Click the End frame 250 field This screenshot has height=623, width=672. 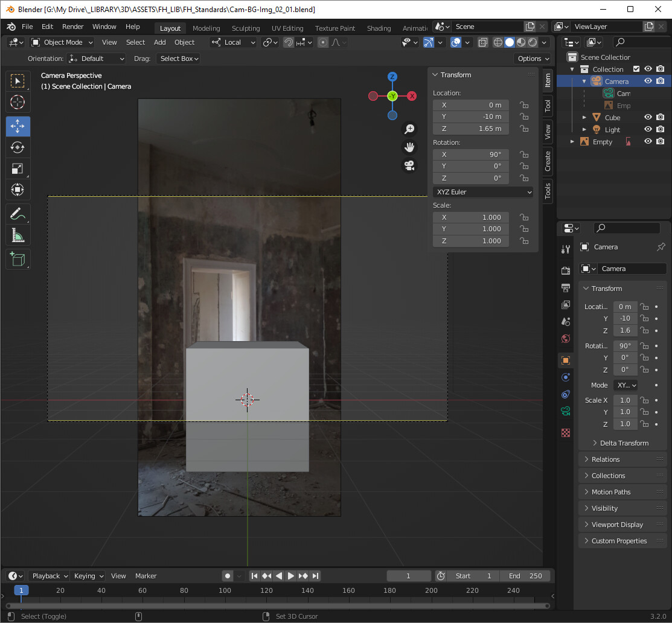(525, 576)
